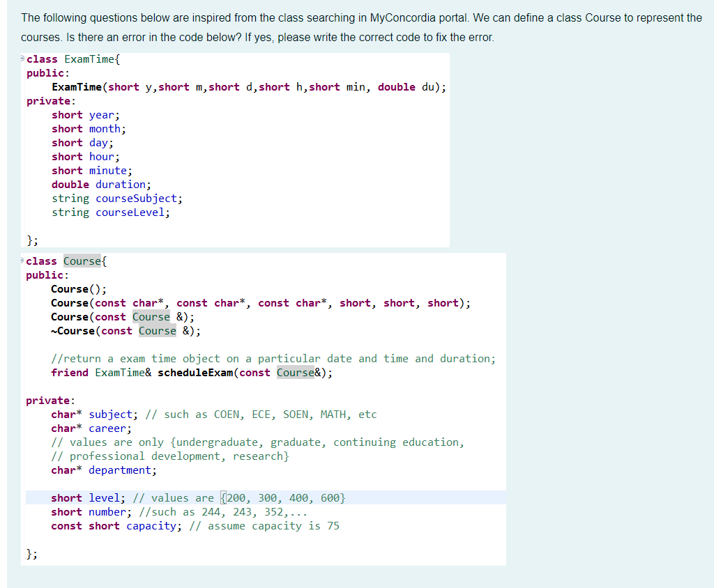Collapse the Course class fold marker
The height and width of the screenshot is (588, 714).
(x=20, y=260)
